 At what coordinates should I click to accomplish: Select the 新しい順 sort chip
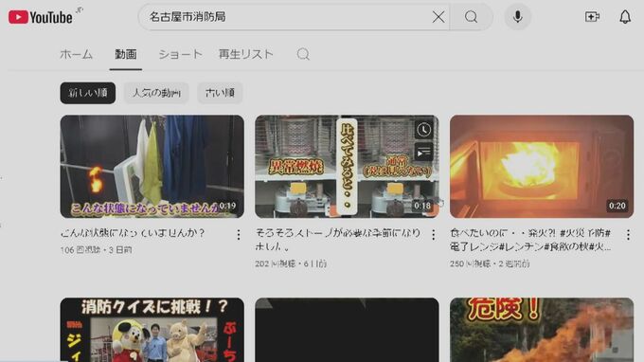click(x=88, y=93)
